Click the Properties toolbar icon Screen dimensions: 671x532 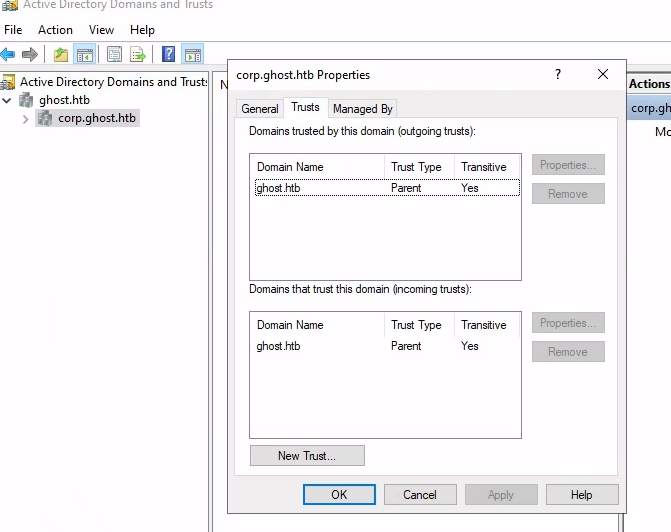pos(114,54)
